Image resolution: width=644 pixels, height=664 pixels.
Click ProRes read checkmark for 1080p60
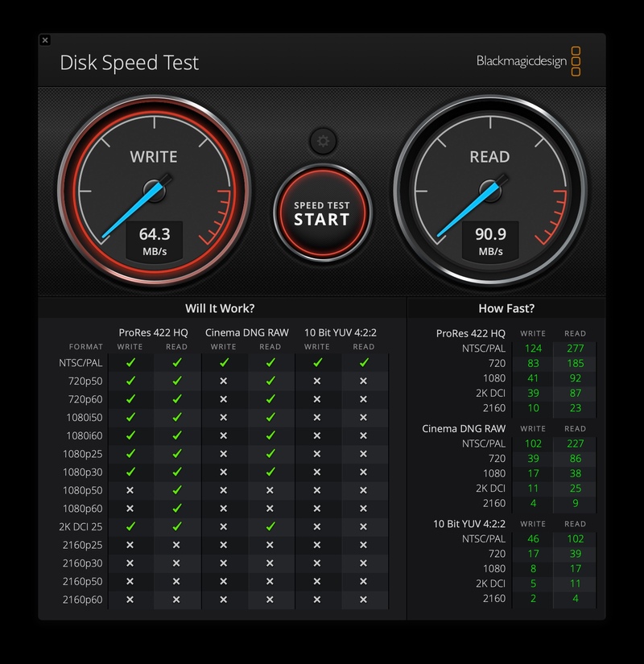pyautogui.click(x=176, y=508)
